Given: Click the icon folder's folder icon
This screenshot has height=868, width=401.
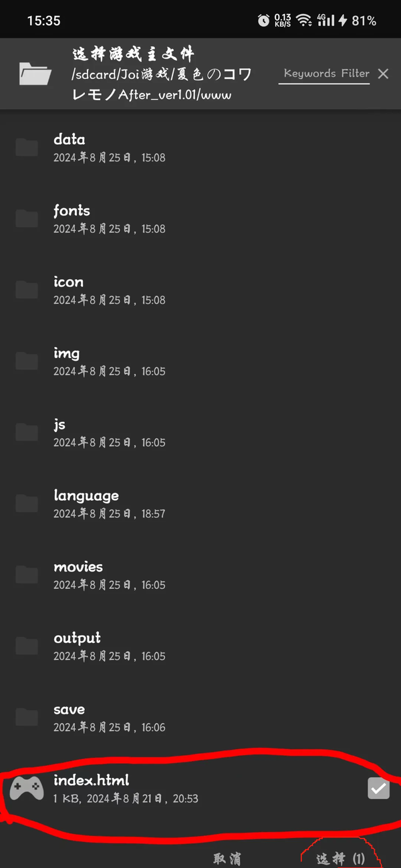Looking at the screenshot, I should coord(27,290).
